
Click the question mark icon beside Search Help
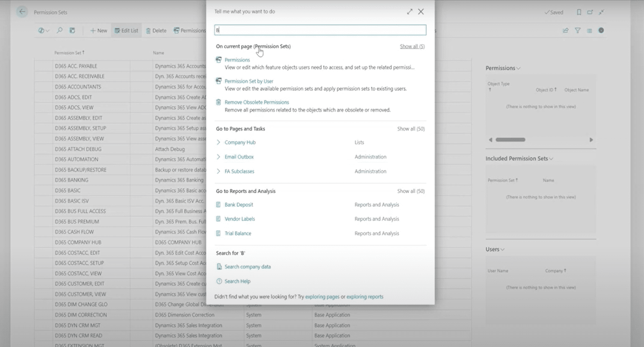[x=219, y=281]
